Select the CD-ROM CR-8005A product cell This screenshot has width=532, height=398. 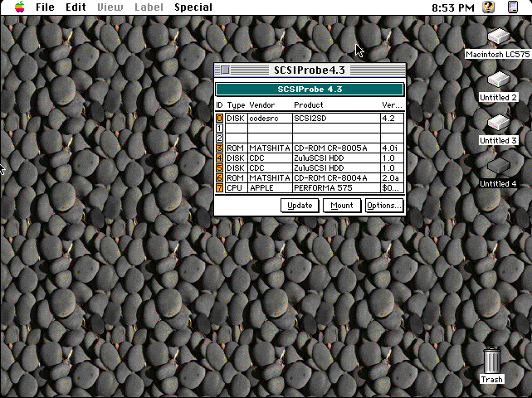[x=337, y=148]
